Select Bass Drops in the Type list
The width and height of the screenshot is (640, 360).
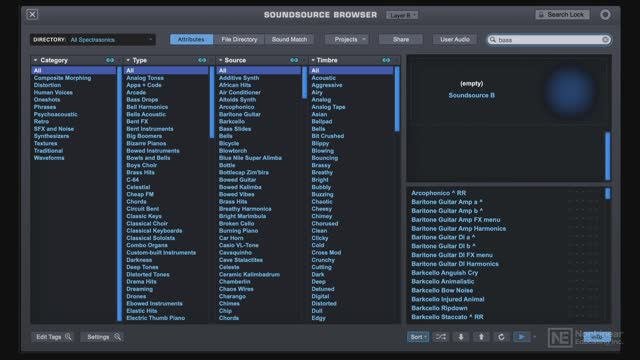click(x=142, y=100)
